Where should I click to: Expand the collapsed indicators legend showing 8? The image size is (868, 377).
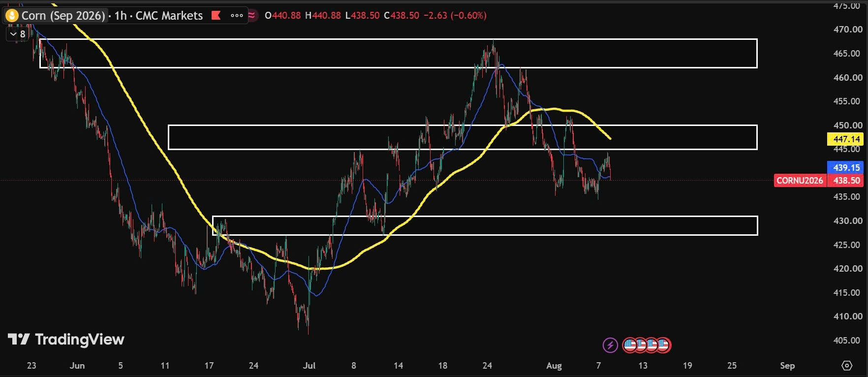click(x=18, y=34)
